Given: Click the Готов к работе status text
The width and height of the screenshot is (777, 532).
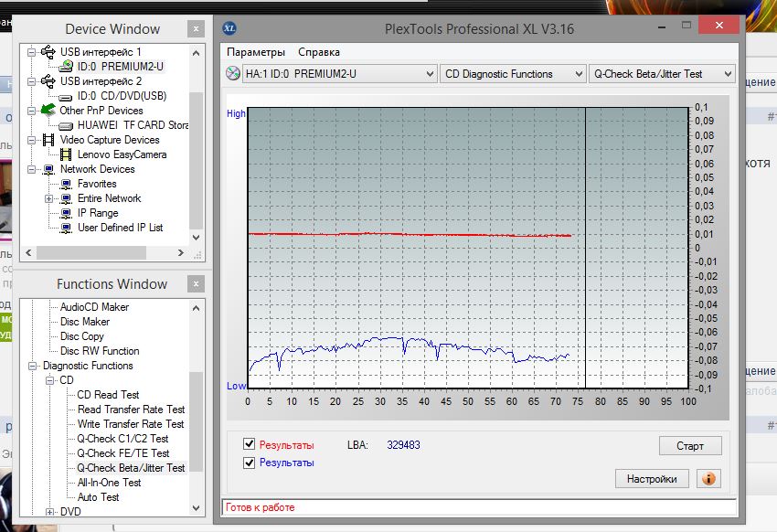Looking at the screenshot, I should pos(261,507).
